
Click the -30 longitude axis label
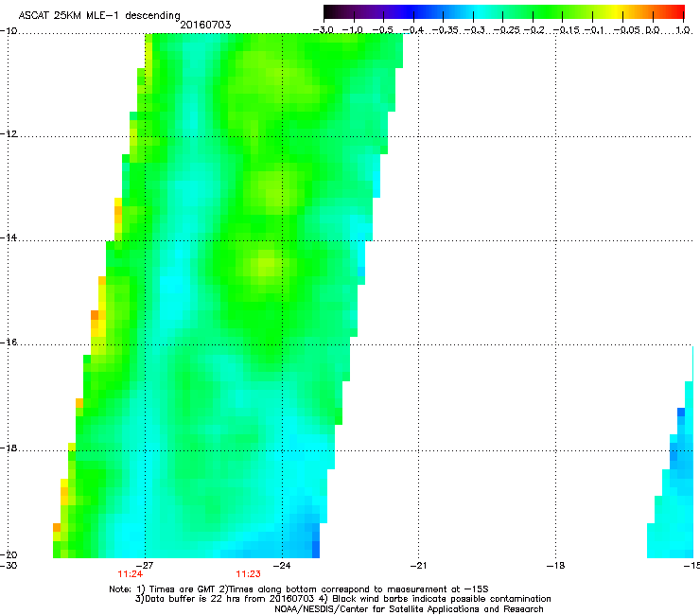click(x=9, y=565)
